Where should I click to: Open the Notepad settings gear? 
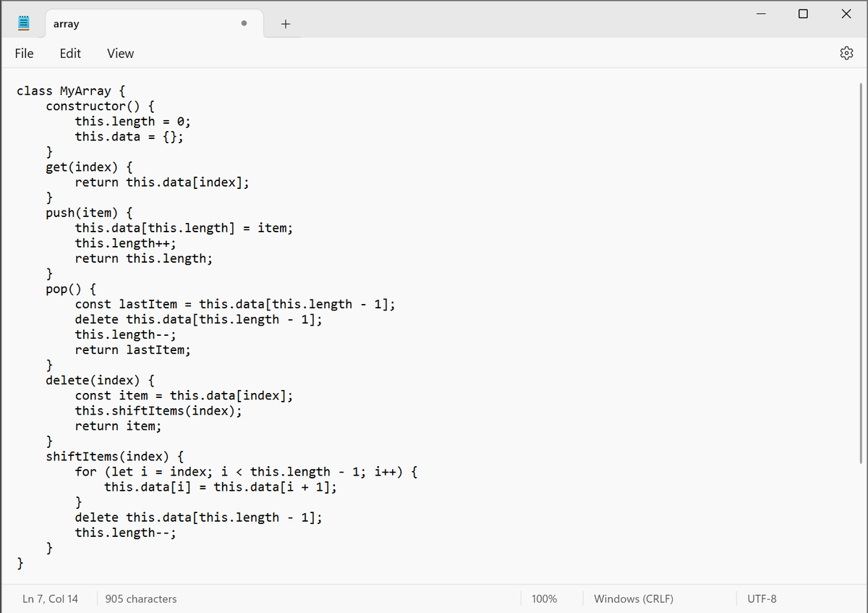pos(846,53)
